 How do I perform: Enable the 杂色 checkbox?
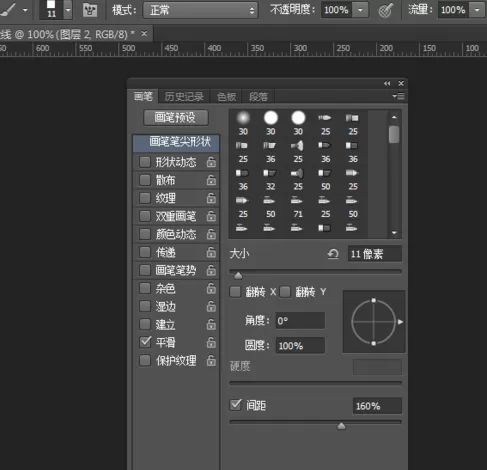[145, 288]
